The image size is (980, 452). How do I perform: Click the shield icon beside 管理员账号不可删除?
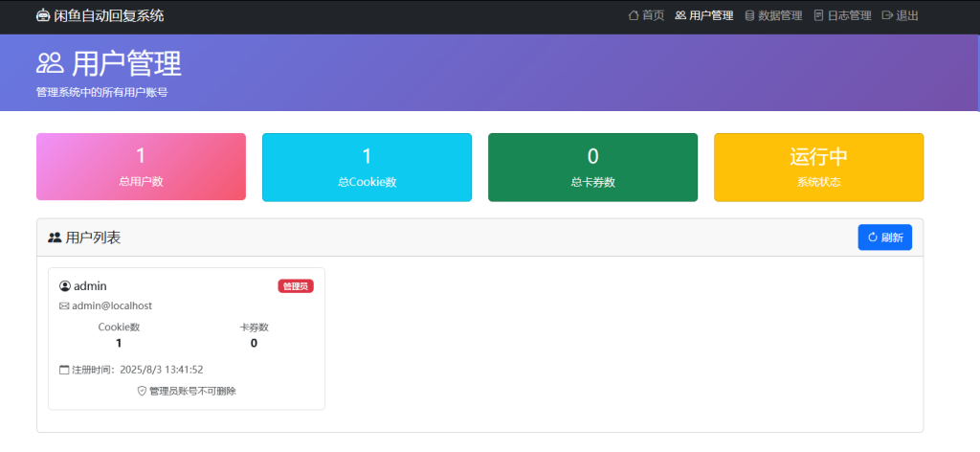coord(143,391)
